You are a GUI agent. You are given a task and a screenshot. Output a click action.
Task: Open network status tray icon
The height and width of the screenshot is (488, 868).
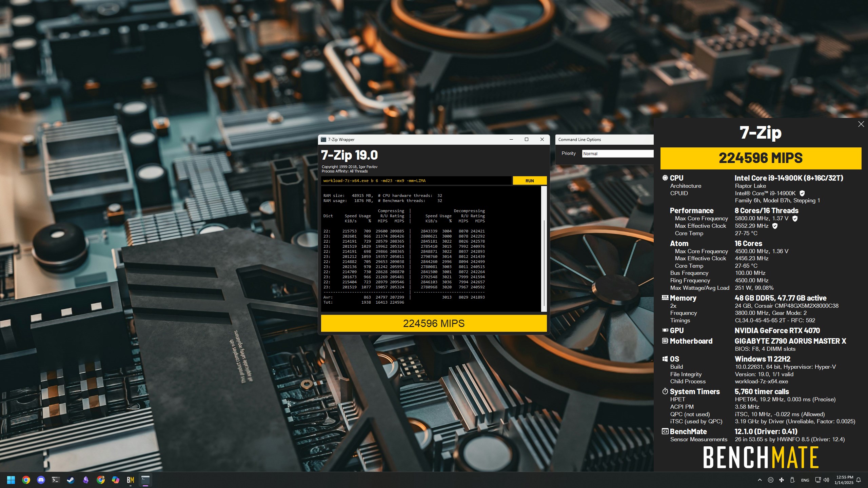coord(818,480)
